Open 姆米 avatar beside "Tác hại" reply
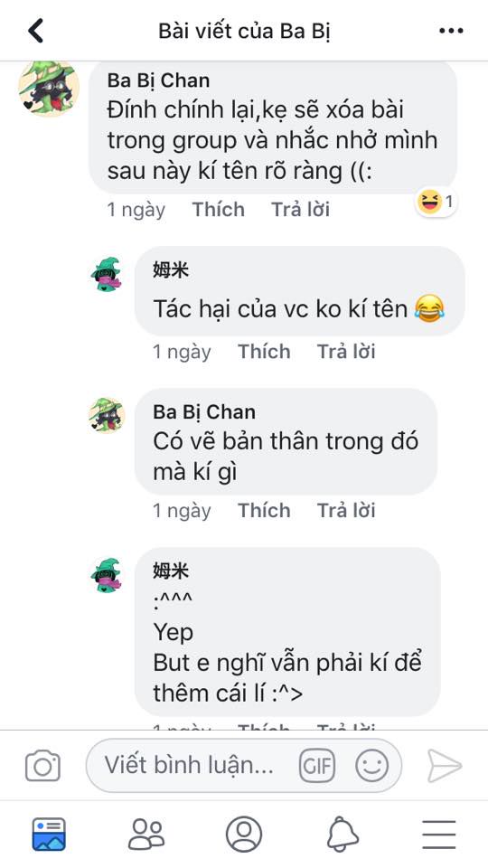The width and height of the screenshot is (488, 868). pyautogui.click(x=106, y=274)
